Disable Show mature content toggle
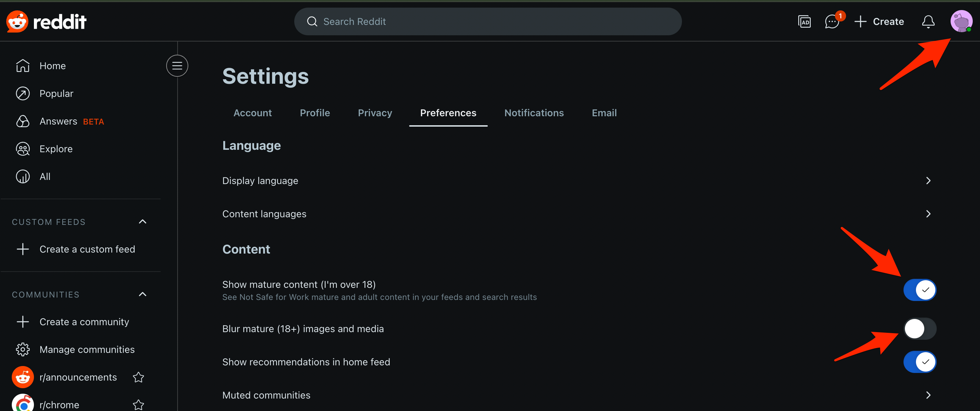980x411 pixels. pyautogui.click(x=919, y=290)
